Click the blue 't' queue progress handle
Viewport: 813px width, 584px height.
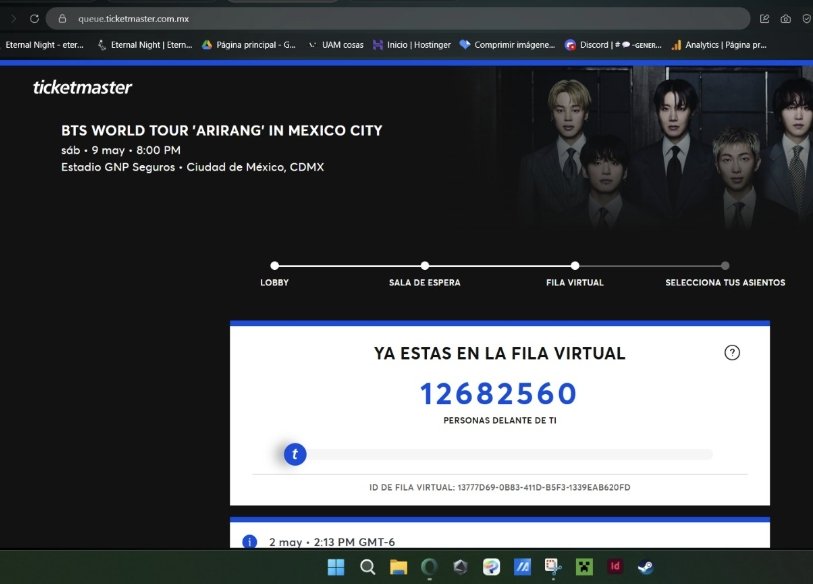pos(295,454)
